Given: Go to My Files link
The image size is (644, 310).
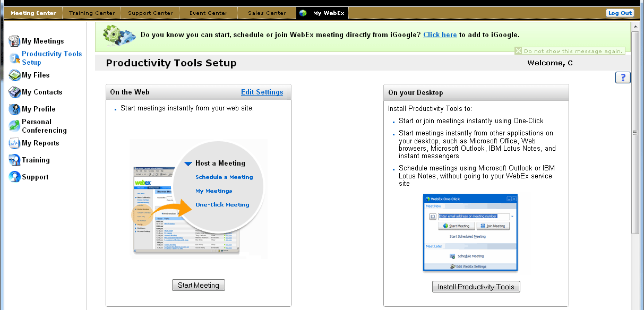Looking at the screenshot, I should (x=36, y=75).
